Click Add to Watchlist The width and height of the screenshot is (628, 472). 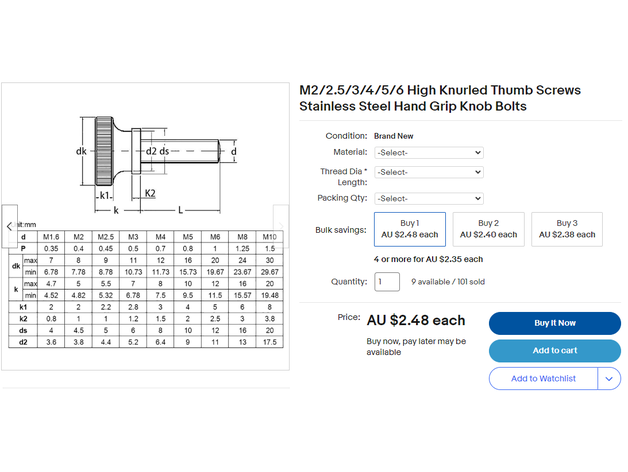pyautogui.click(x=543, y=379)
